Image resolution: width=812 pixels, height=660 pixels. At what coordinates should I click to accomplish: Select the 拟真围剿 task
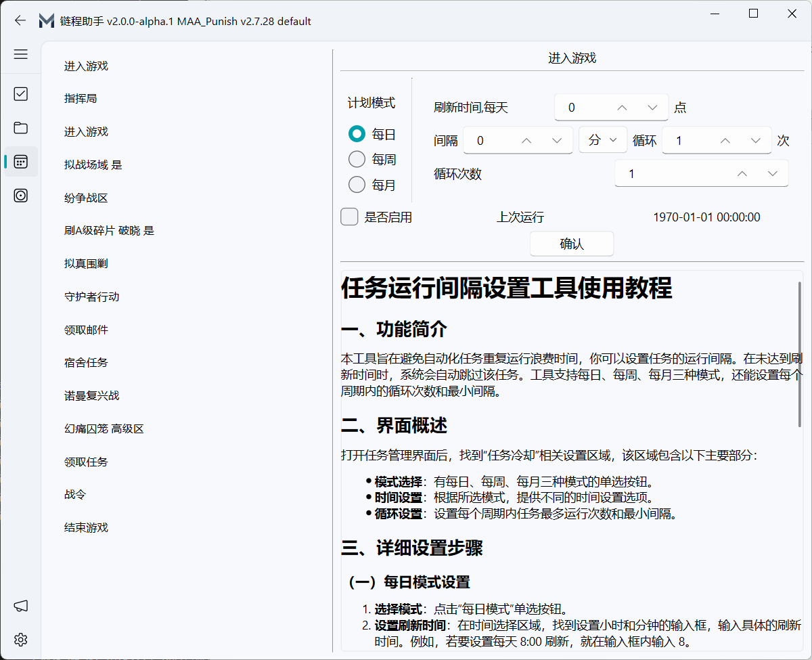(86, 264)
